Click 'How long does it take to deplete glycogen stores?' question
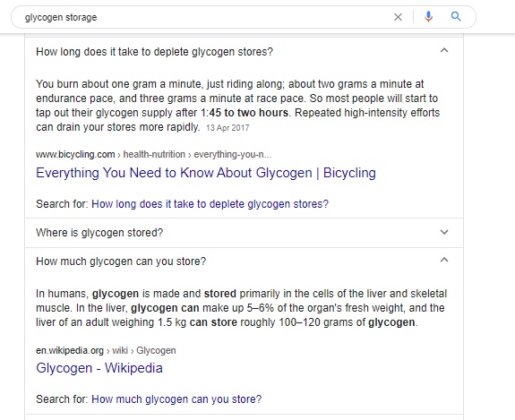The image size is (515, 420). (154, 52)
